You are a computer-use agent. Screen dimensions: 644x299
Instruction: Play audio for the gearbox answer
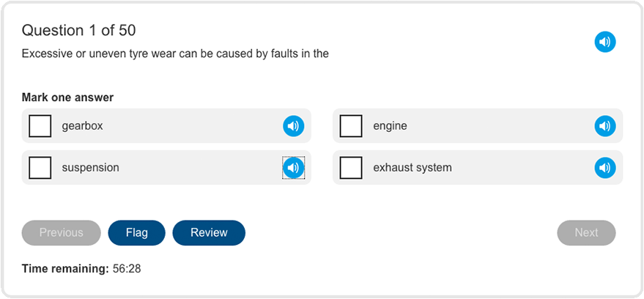pos(293,126)
